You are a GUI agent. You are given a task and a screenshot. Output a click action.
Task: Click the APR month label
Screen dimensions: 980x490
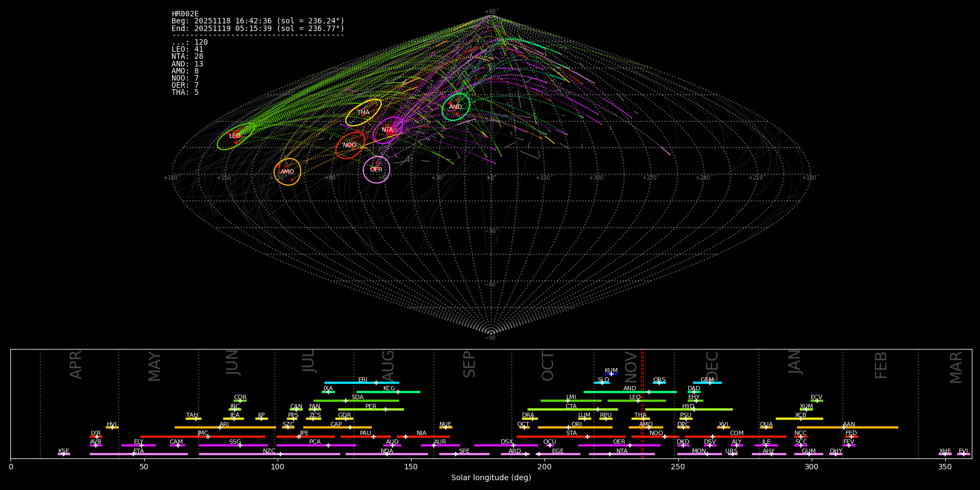pyautogui.click(x=76, y=365)
